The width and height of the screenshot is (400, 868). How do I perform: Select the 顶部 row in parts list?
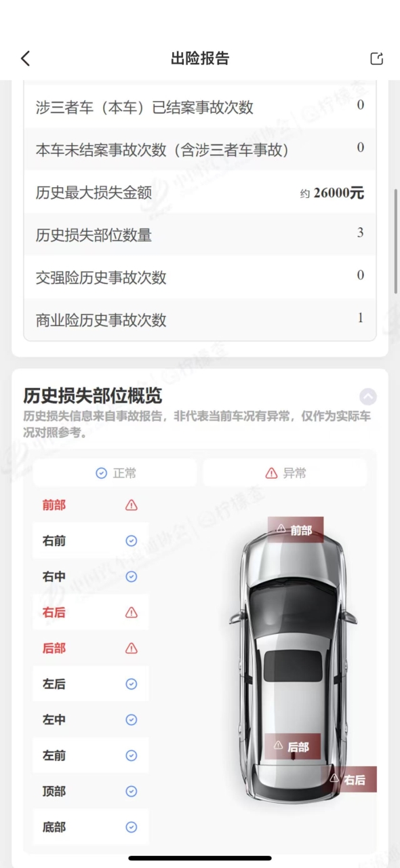coord(91,791)
